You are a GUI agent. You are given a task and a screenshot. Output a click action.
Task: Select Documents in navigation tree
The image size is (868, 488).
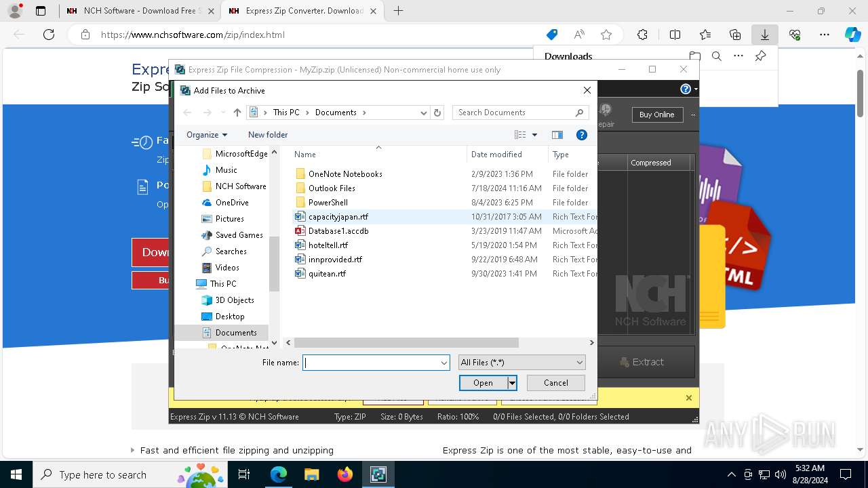pyautogui.click(x=229, y=333)
